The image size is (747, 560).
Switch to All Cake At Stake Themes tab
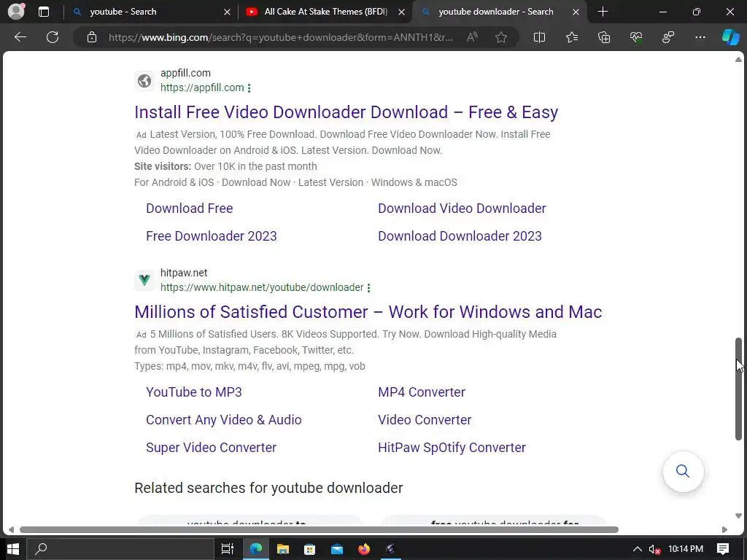click(x=325, y=12)
